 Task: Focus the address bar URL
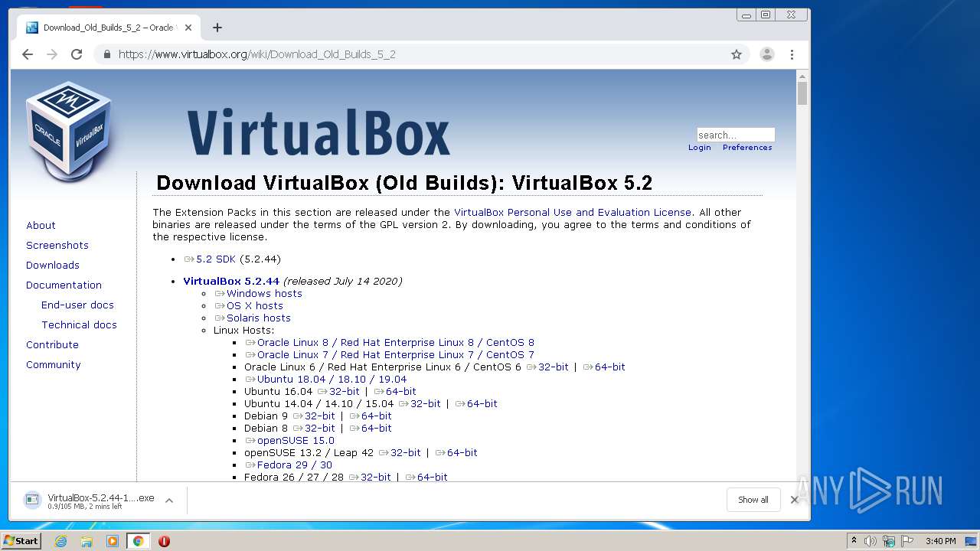[256, 54]
